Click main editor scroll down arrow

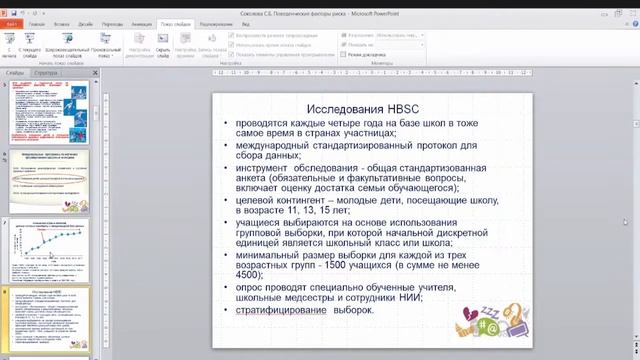coord(636,337)
